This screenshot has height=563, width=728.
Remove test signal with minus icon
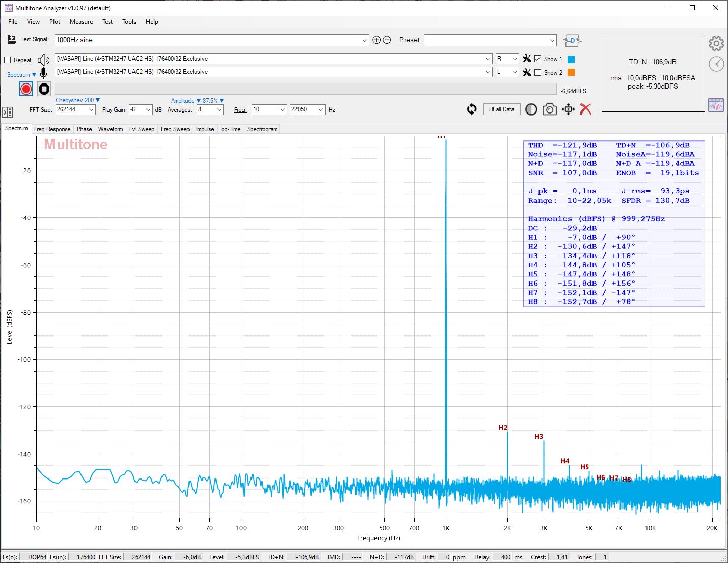pyautogui.click(x=387, y=40)
